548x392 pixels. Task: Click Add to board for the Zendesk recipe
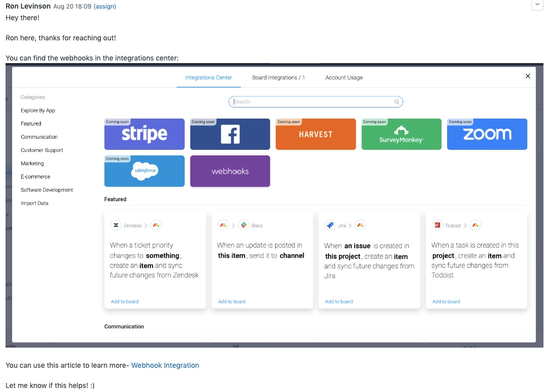pos(125,302)
